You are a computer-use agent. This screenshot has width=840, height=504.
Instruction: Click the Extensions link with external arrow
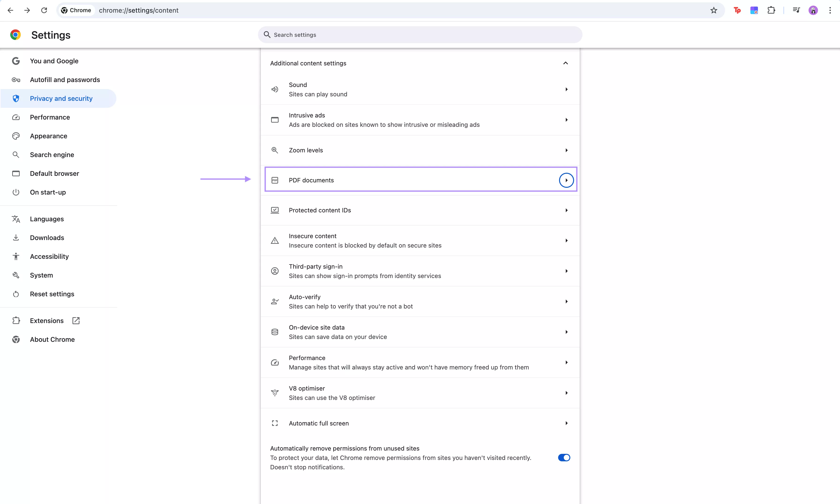(x=46, y=320)
